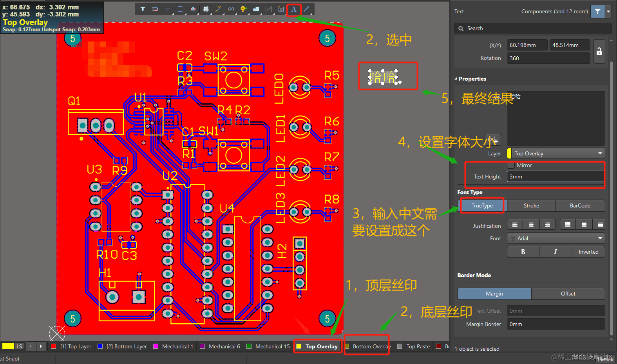
Task: Select the place via tool
Action: tap(243, 9)
